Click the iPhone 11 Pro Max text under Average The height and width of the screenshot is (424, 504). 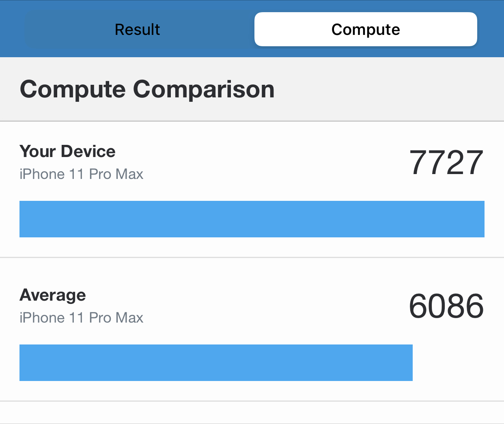point(82,318)
